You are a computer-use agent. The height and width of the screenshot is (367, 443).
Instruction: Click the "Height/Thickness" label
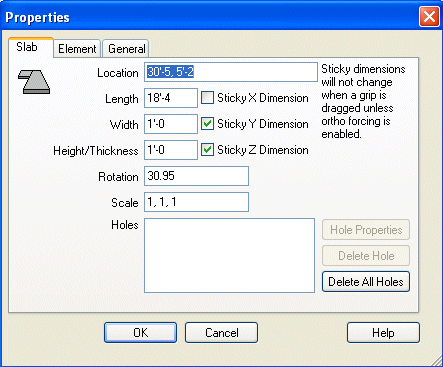tap(96, 151)
